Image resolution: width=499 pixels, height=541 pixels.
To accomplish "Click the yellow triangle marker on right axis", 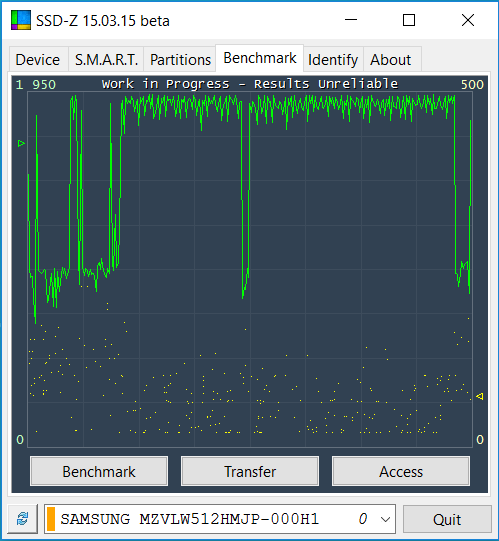I will (x=479, y=396).
